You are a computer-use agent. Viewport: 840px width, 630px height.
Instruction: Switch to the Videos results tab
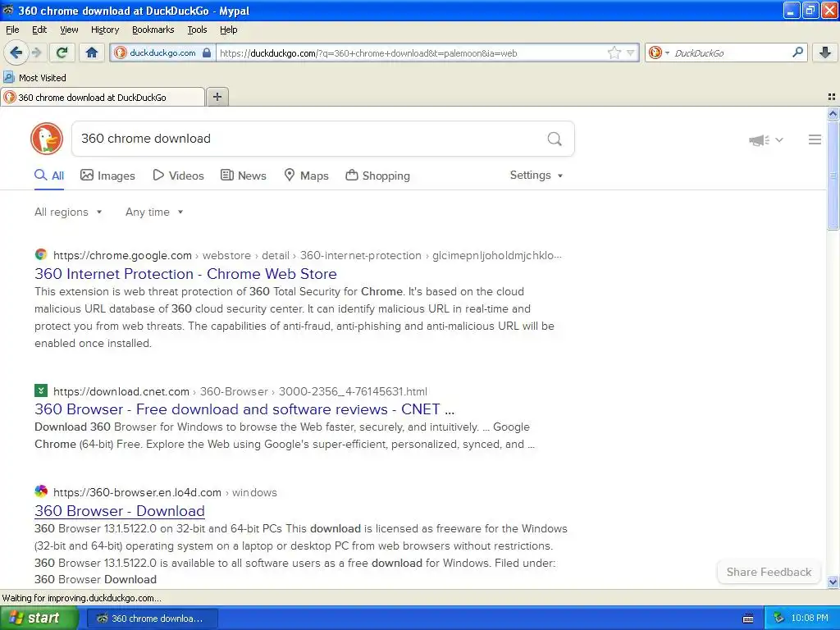coord(178,176)
